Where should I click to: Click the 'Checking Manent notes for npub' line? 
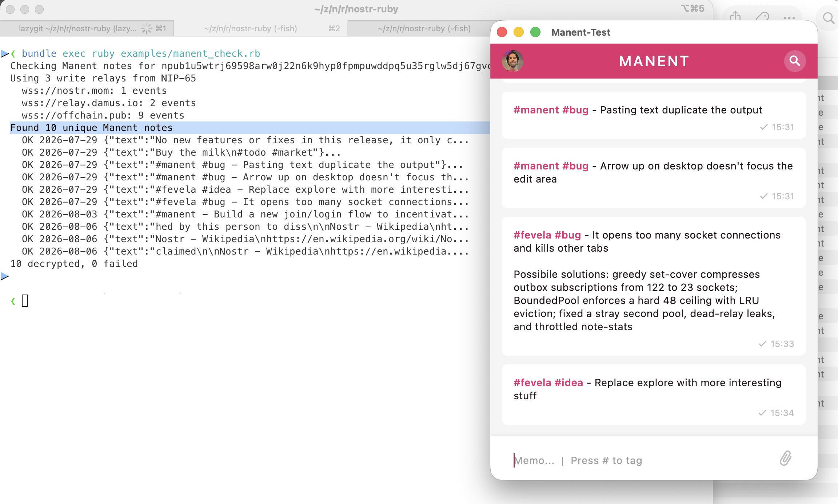point(250,66)
